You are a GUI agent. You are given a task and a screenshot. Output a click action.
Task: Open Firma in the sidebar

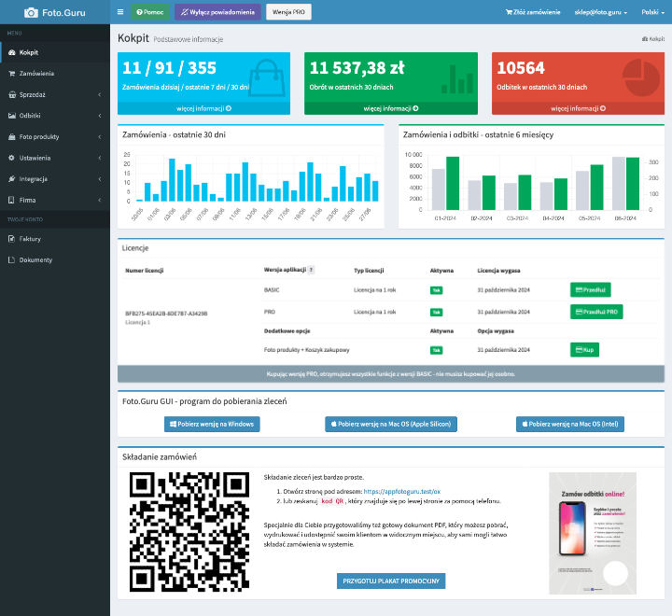tap(55, 200)
